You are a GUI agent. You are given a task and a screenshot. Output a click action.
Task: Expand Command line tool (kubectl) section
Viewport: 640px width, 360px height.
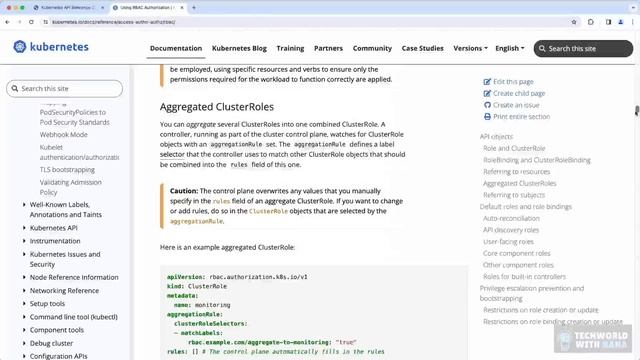24,317
